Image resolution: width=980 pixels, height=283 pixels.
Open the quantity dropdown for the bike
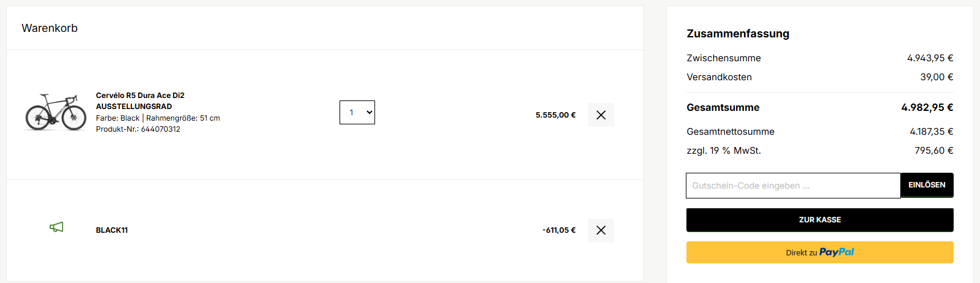(357, 113)
